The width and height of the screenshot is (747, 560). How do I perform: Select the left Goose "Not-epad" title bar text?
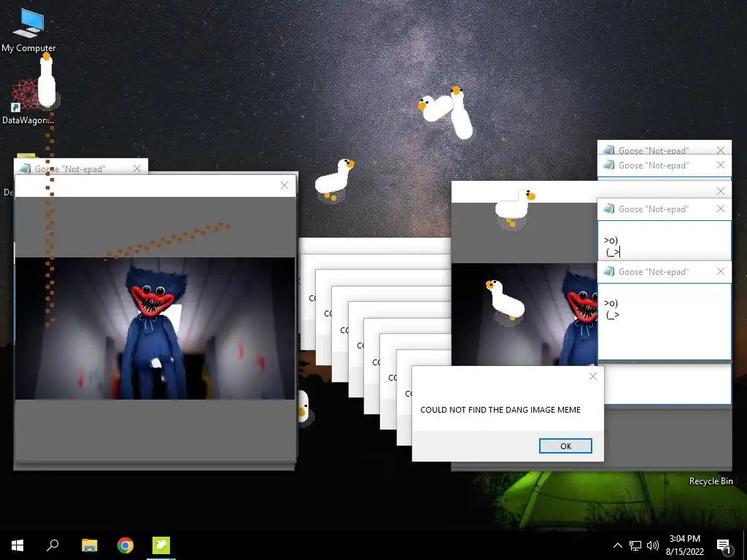[x=70, y=169]
